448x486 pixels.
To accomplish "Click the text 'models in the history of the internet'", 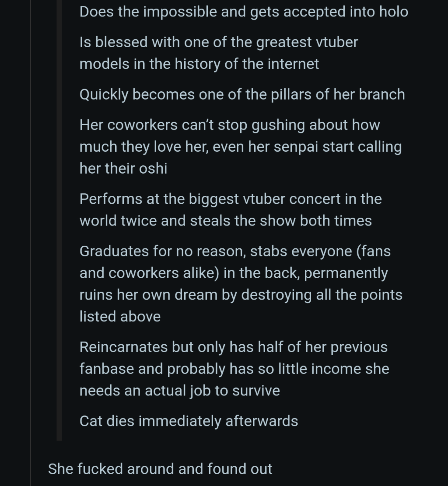I will pos(199,64).
